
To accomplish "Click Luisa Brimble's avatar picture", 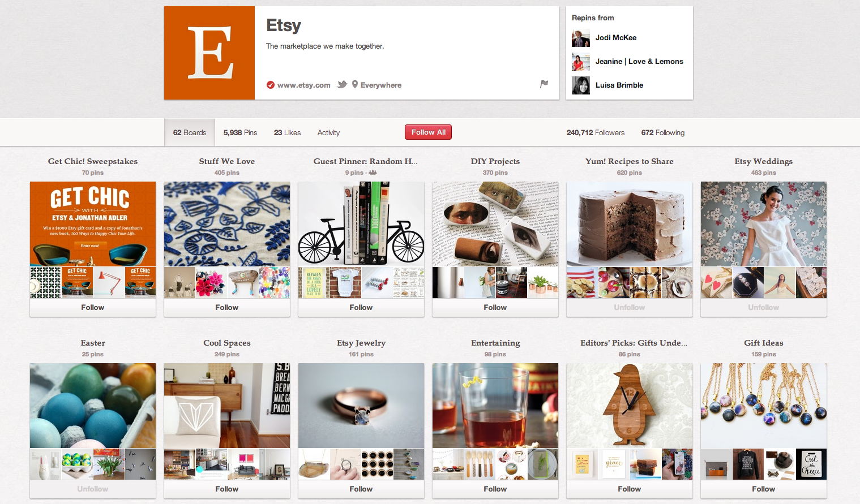I will [581, 85].
